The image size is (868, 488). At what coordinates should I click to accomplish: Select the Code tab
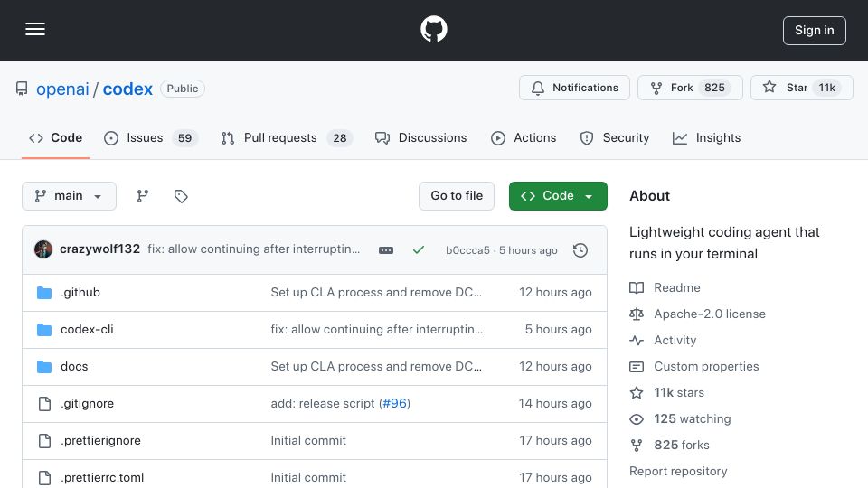(x=55, y=137)
